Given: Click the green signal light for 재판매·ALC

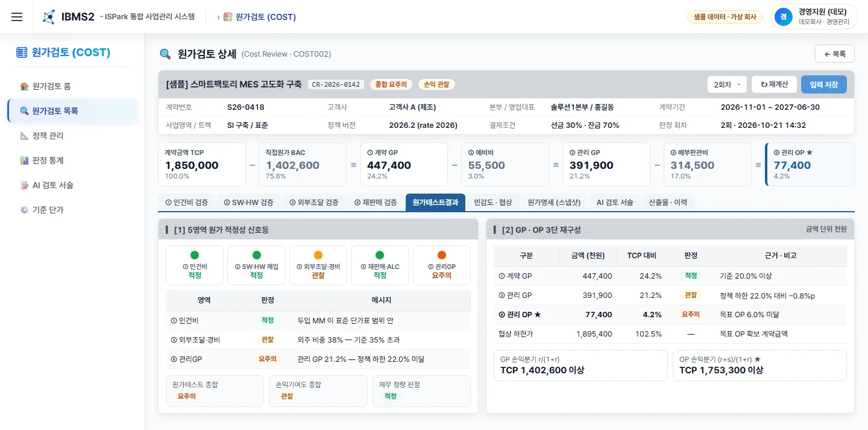Looking at the screenshot, I should coord(380,255).
